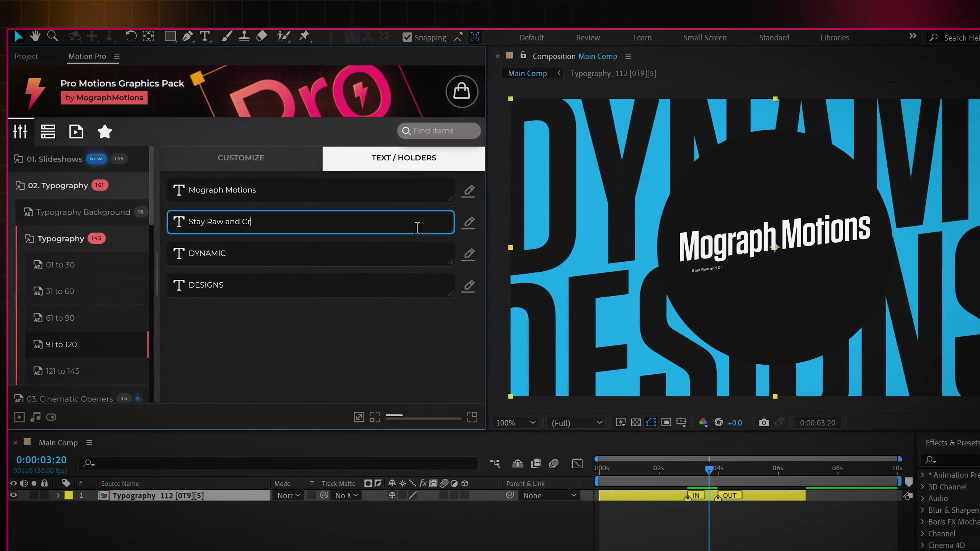Toggle motion blur switch in timeline header
Image resolution: width=980 pixels, height=551 pixels.
554,464
